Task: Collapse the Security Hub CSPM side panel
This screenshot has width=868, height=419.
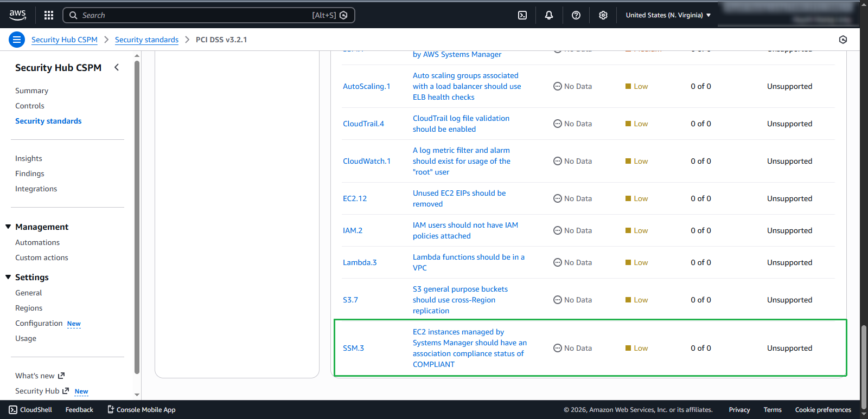Action: coord(117,67)
